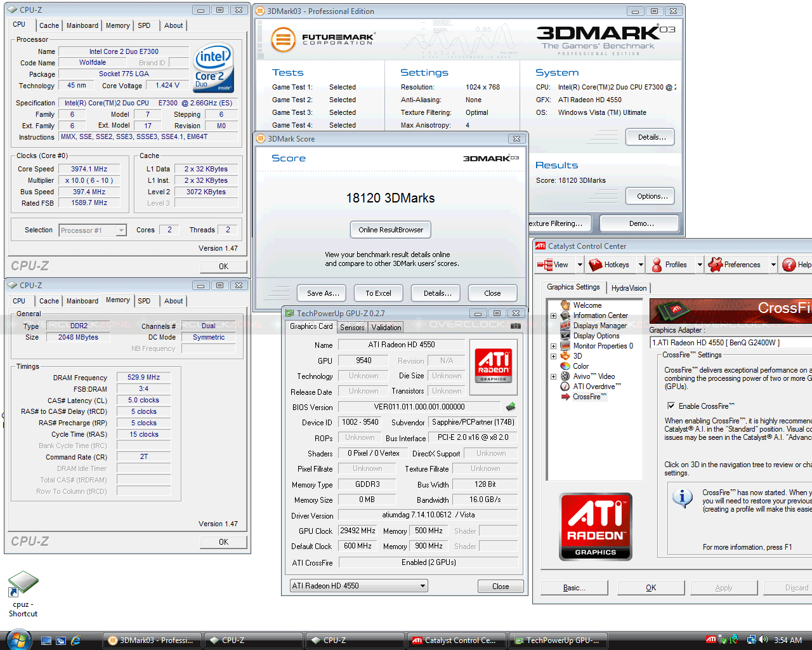Switch to TechPowerUp GPU-Z taskbar button

558,640
